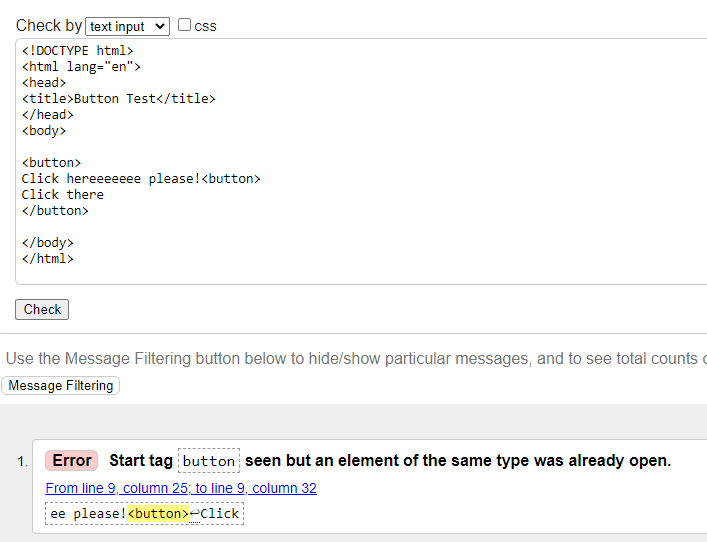The image size is (707, 542).
Task: Open the "text input" Check by dropdown
Action: click(127, 27)
